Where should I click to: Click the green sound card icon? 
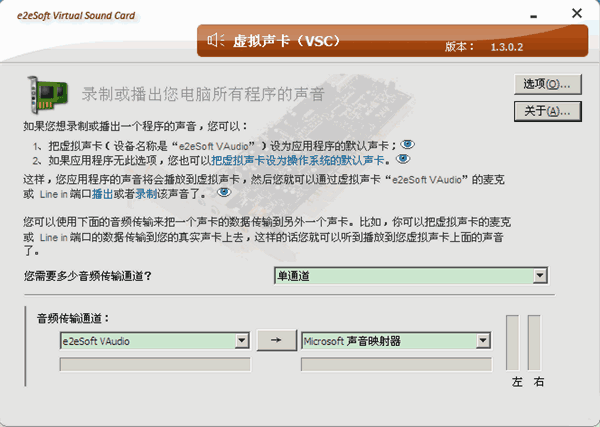point(47,95)
